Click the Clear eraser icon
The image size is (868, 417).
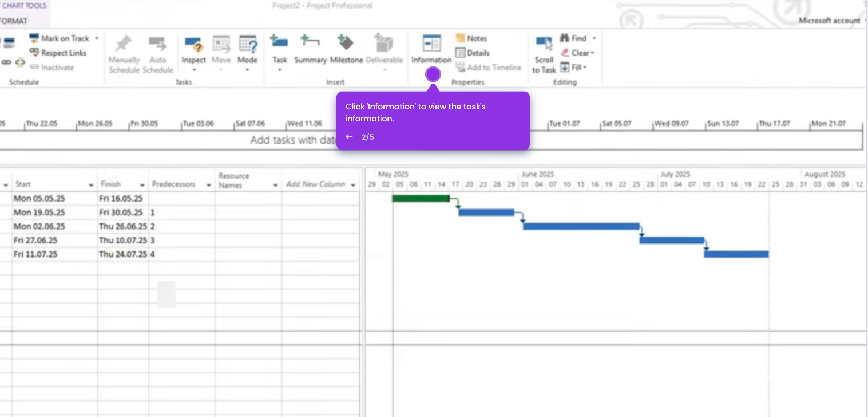[x=565, y=53]
